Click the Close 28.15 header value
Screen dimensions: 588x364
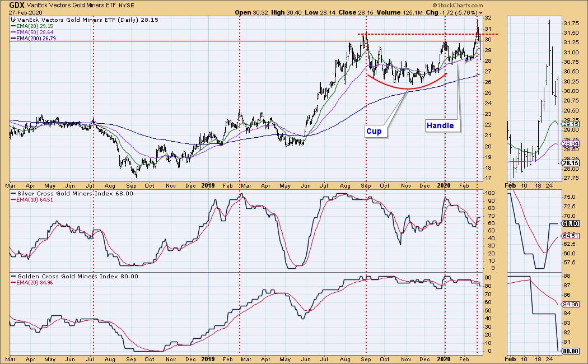point(356,12)
